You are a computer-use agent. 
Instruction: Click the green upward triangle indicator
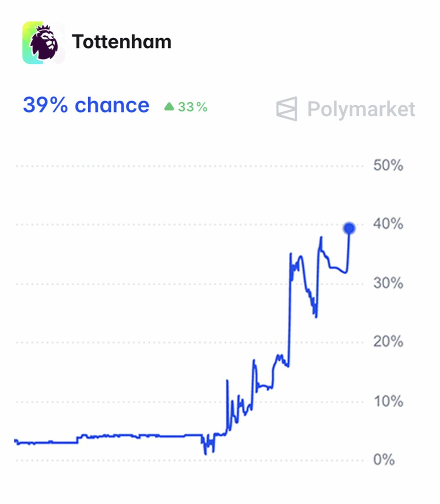coord(169,107)
